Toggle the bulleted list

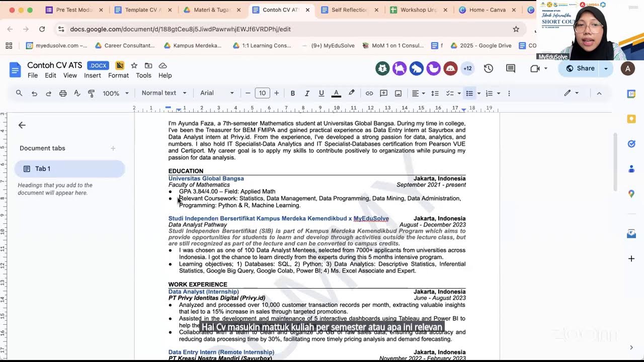469,93
